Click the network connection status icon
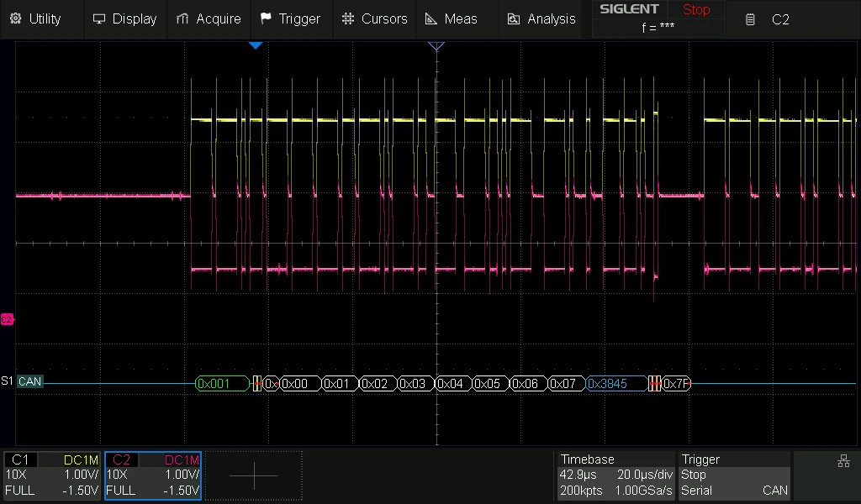This screenshot has width=861, height=504. coord(843,461)
